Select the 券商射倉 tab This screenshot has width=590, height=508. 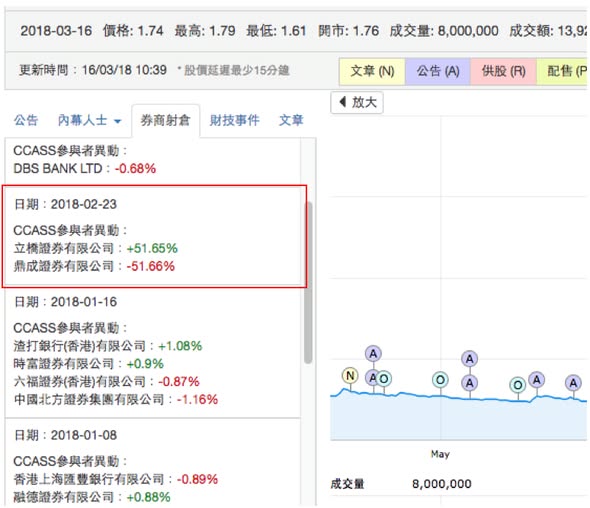[x=166, y=120]
